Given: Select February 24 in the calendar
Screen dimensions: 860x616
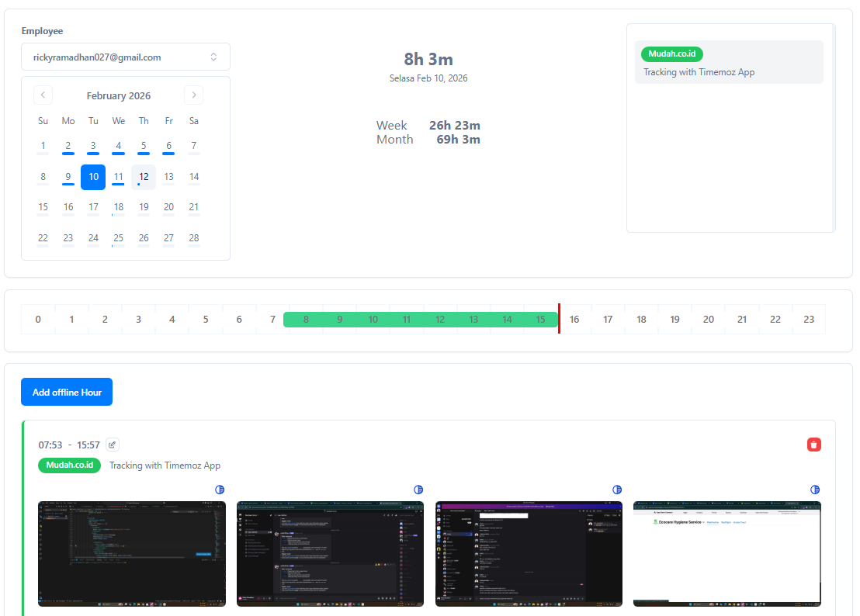Looking at the screenshot, I should 93,238.
